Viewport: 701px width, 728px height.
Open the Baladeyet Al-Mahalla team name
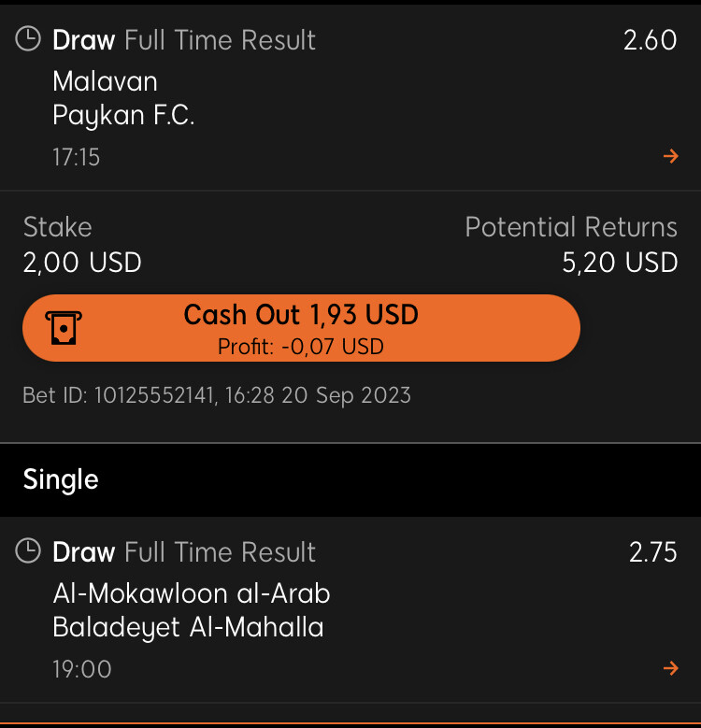[188, 628]
